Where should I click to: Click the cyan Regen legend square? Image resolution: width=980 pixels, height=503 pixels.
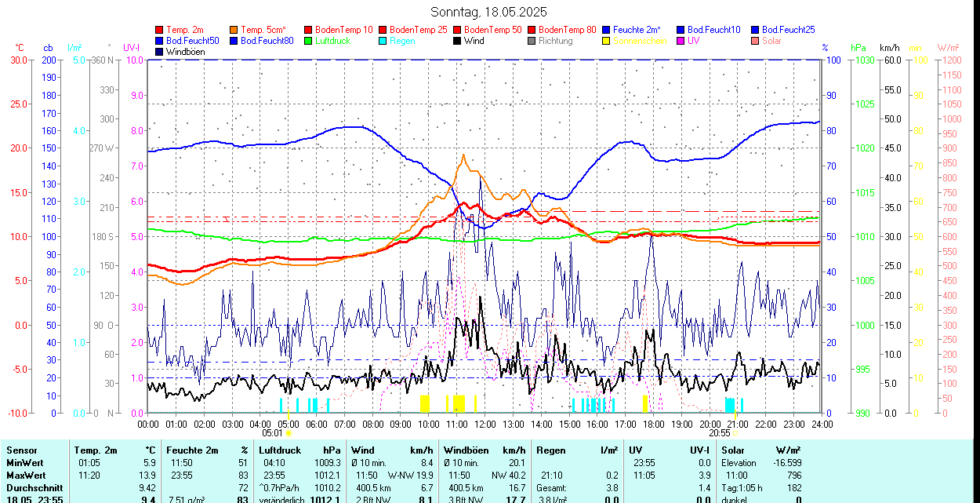pyautogui.click(x=383, y=41)
